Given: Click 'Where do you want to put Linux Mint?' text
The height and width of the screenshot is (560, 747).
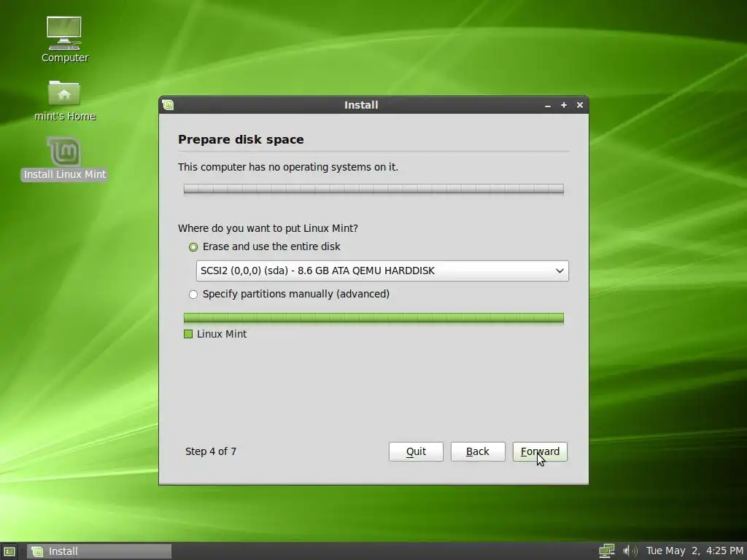Looking at the screenshot, I should [268, 228].
